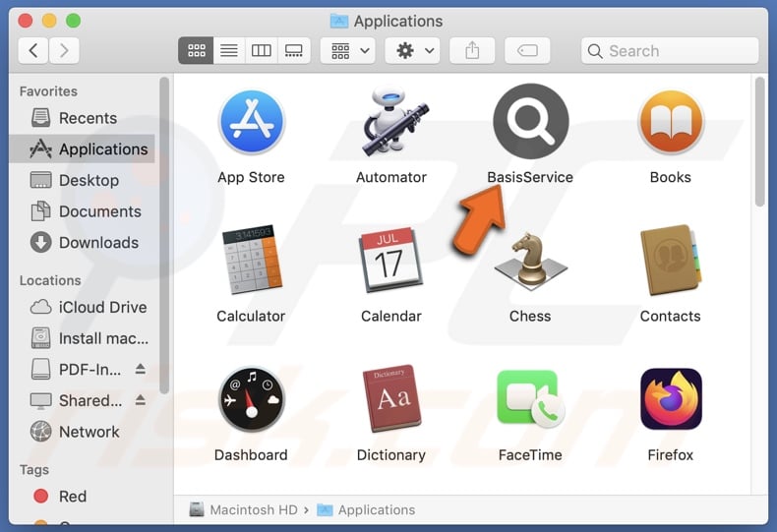Select the Dashboard app icon

coord(251,399)
